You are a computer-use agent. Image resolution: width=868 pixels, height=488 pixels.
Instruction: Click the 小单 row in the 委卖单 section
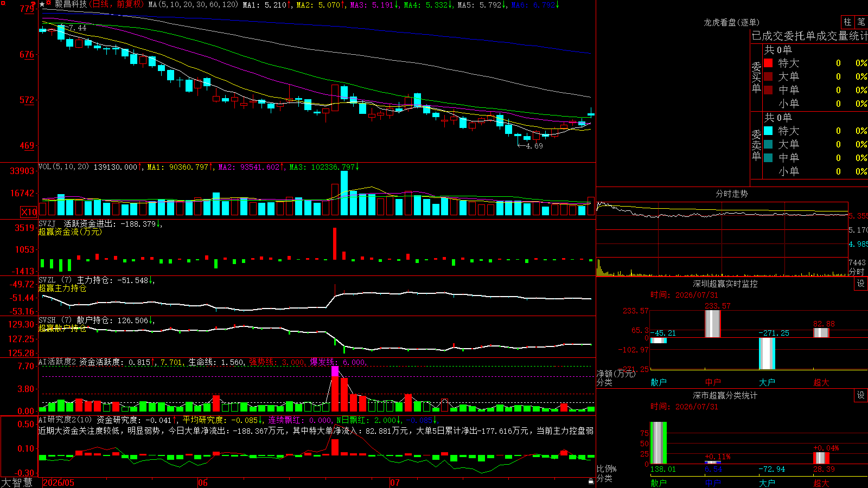coord(815,171)
